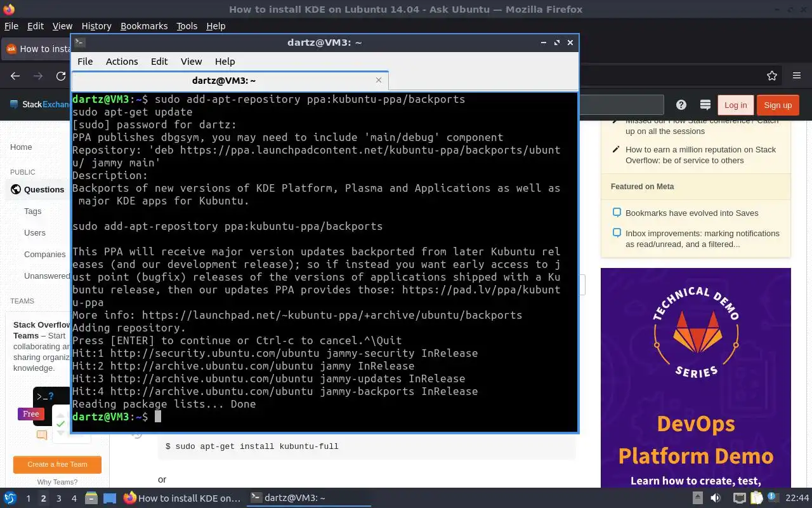Click the Firefox logo in the title bar
The image size is (812, 508).
(x=8, y=9)
